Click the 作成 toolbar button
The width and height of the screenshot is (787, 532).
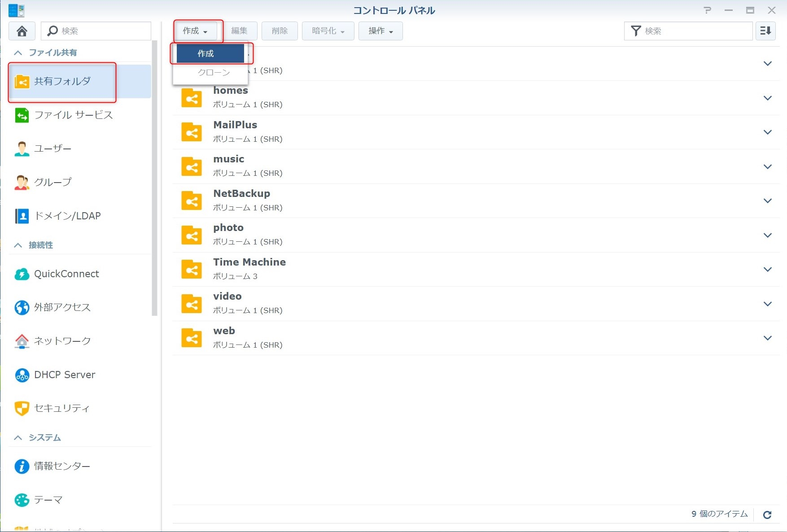195,31
